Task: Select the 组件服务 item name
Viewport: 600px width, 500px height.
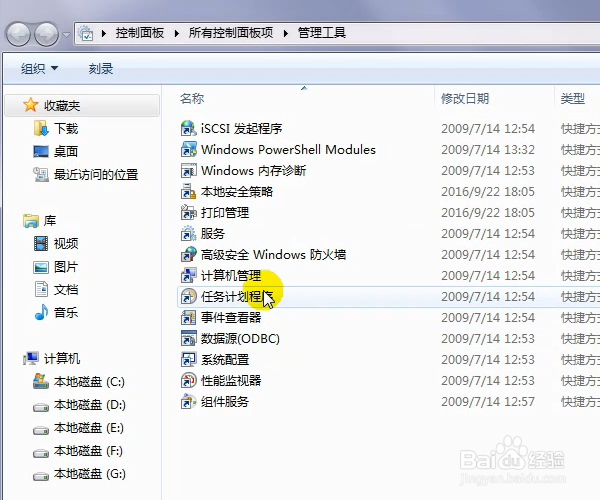Action: [x=225, y=402]
